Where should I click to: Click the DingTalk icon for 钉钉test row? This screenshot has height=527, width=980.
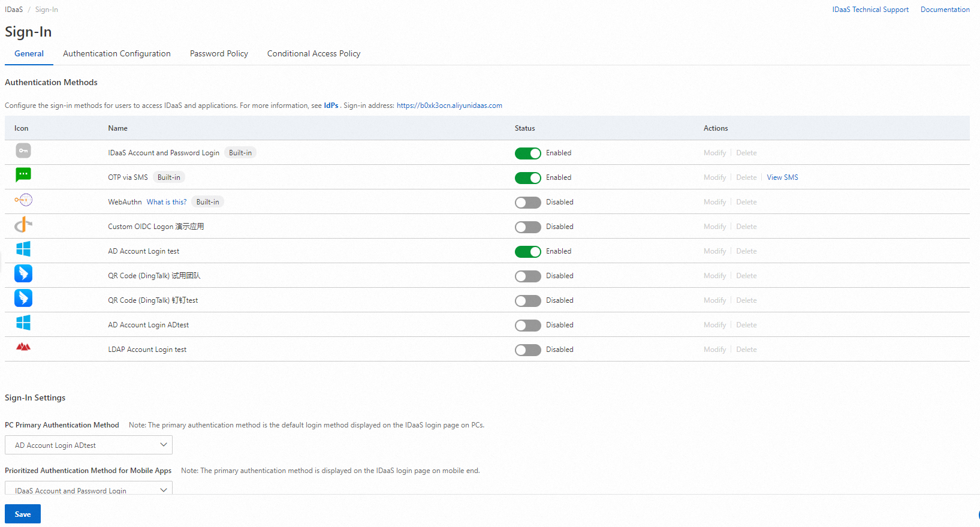pyautogui.click(x=23, y=298)
